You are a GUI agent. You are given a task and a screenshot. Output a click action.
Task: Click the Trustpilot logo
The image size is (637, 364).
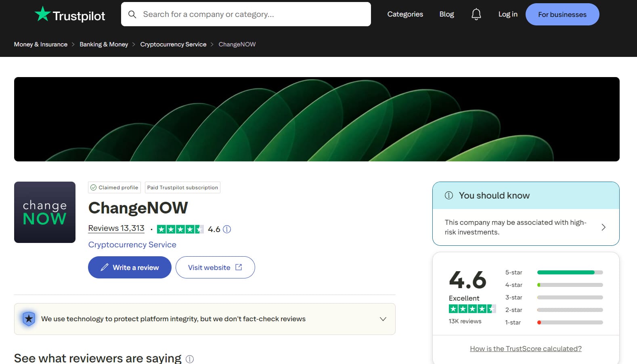70,15
